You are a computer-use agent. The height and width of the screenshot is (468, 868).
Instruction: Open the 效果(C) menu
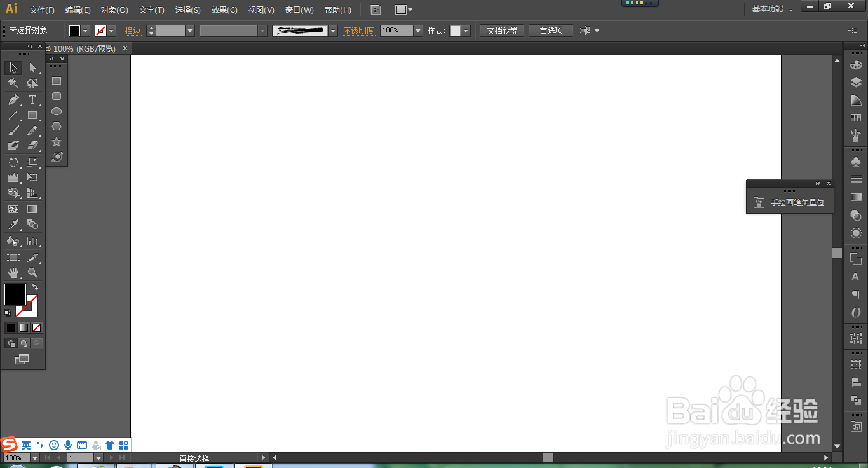click(224, 10)
